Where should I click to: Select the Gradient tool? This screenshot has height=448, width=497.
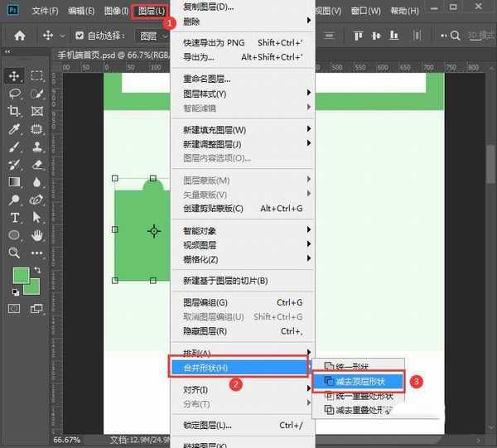[15, 182]
